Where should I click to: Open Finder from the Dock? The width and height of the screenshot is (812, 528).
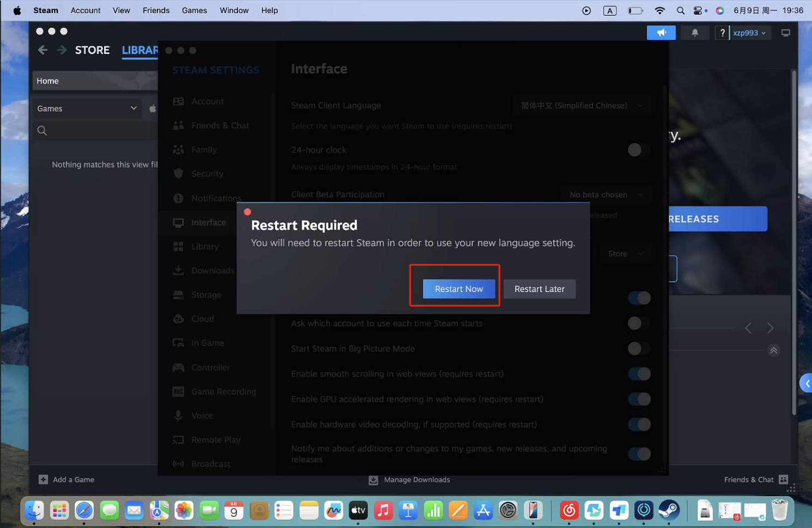34,511
